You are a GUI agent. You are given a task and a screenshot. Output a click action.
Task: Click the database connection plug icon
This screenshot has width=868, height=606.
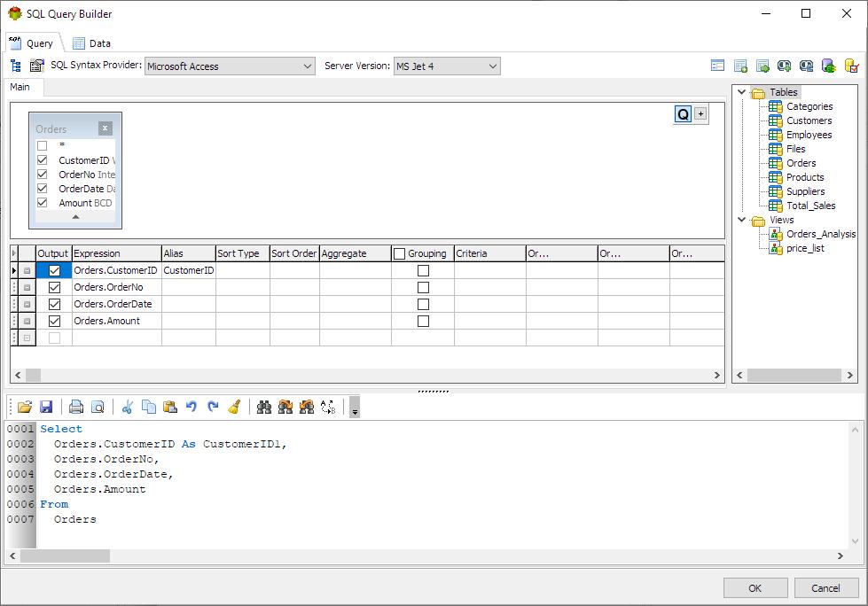[829, 66]
